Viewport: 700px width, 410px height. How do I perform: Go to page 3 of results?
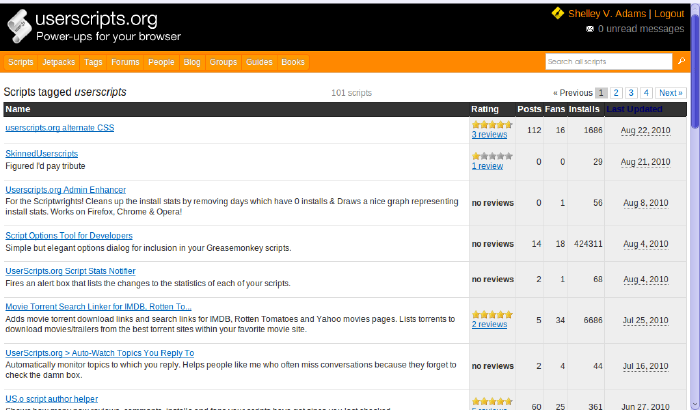pos(631,93)
